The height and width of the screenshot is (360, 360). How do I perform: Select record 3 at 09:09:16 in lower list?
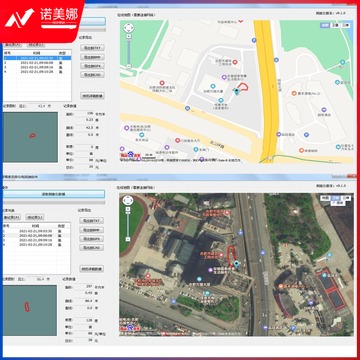pos(36,240)
